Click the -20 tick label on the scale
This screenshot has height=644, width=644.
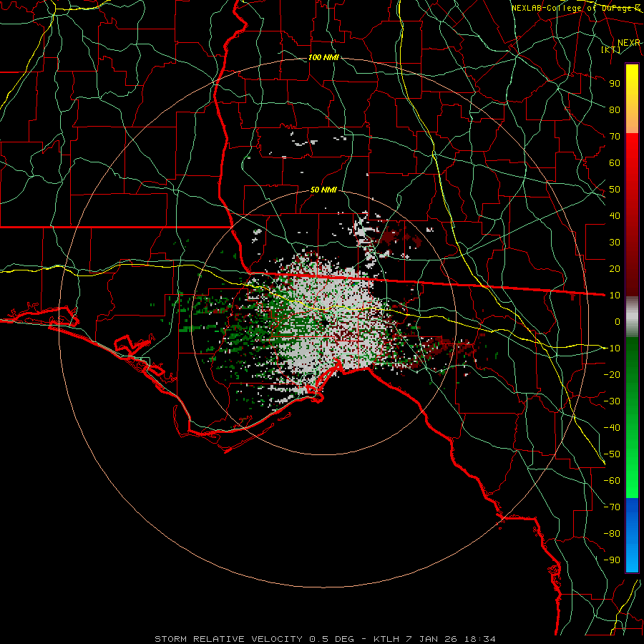[612, 375]
